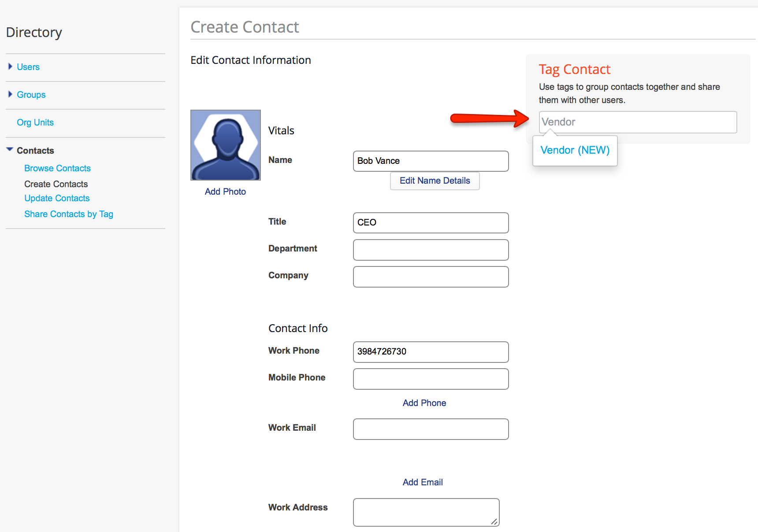The width and height of the screenshot is (758, 532).
Task: Click the empty Company field
Action: tap(431, 277)
